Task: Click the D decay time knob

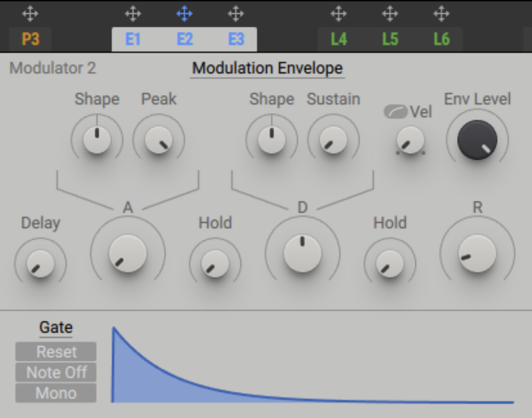Action: coord(302,254)
